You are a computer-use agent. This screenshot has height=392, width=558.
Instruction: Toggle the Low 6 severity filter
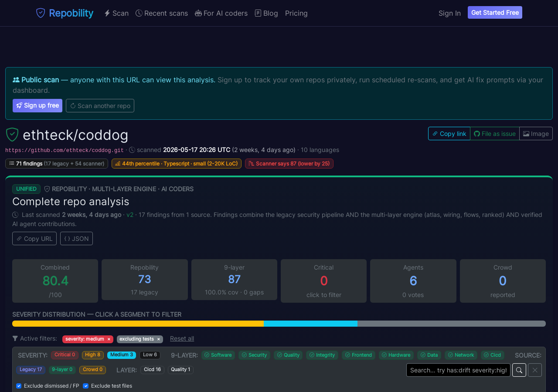pyautogui.click(x=150, y=355)
